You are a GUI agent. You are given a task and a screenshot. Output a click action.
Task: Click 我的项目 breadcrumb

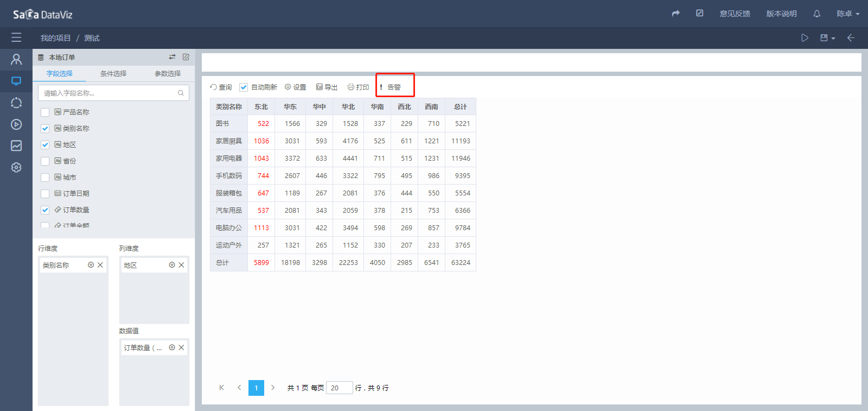coord(55,38)
